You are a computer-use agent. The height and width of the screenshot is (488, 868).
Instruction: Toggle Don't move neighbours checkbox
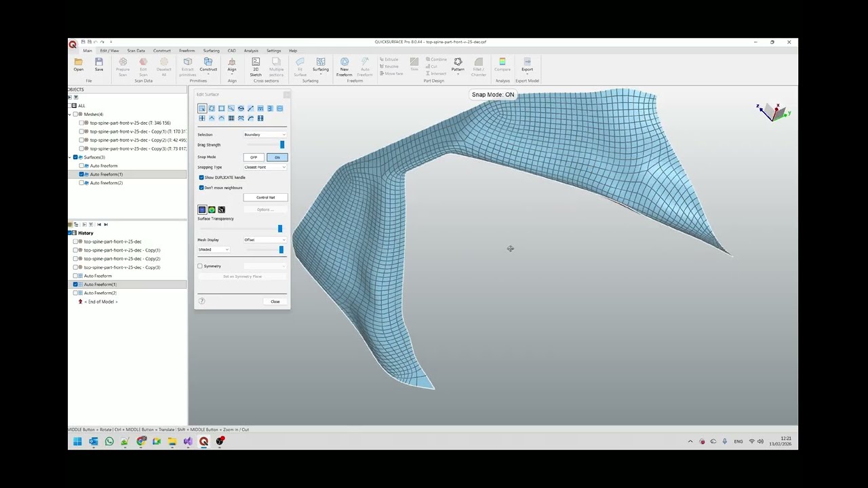(201, 188)
